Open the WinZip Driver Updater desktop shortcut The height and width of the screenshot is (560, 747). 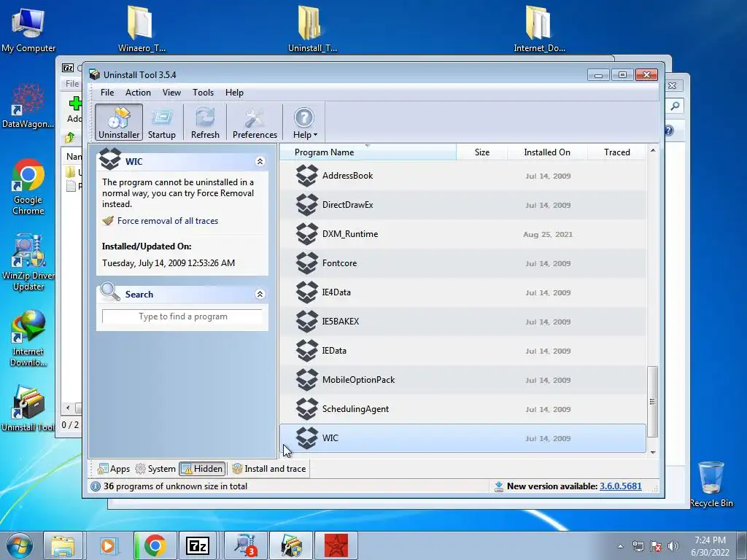pos(28,262)
